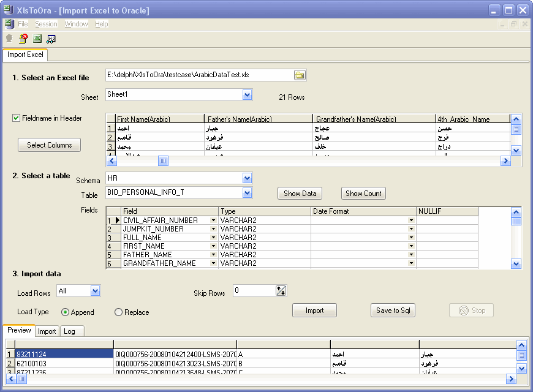Open the Window menu
Image resolution: width=533 pixels, height=392 pixels.
76,24
